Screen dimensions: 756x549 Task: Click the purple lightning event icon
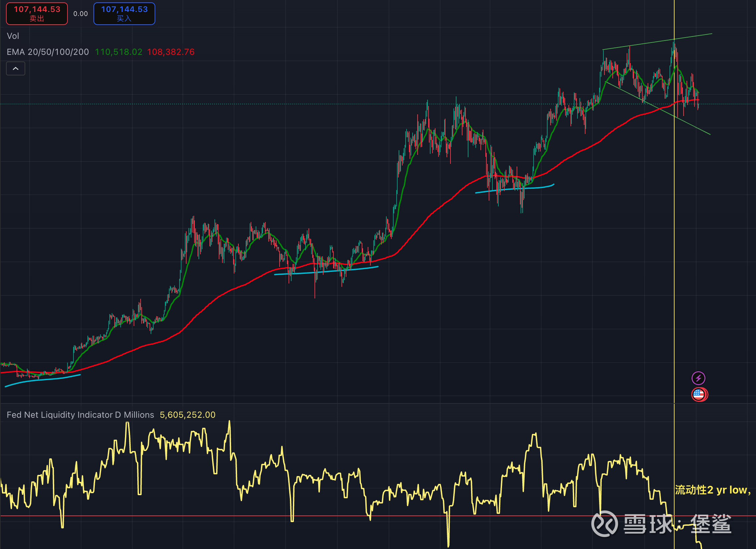click(x=698, y=378)
